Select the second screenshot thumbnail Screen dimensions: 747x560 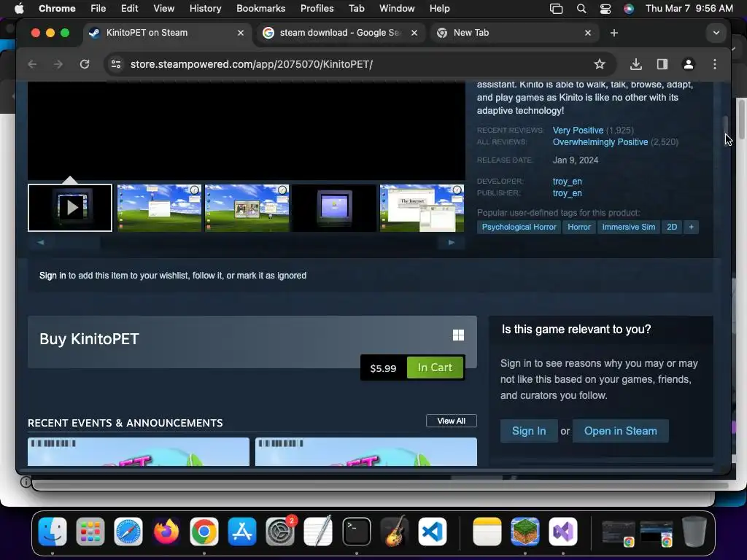159,208
